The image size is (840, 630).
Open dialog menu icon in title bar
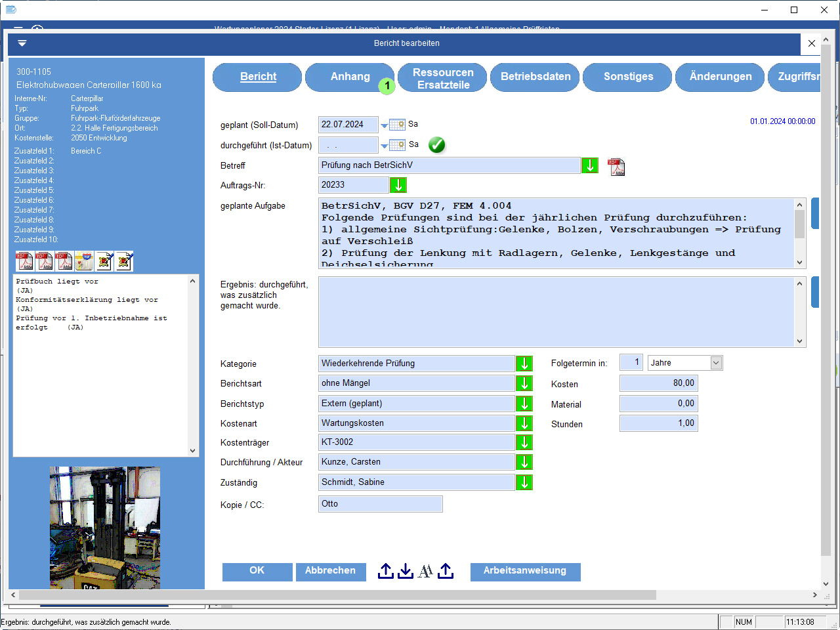tap(22, 43)
